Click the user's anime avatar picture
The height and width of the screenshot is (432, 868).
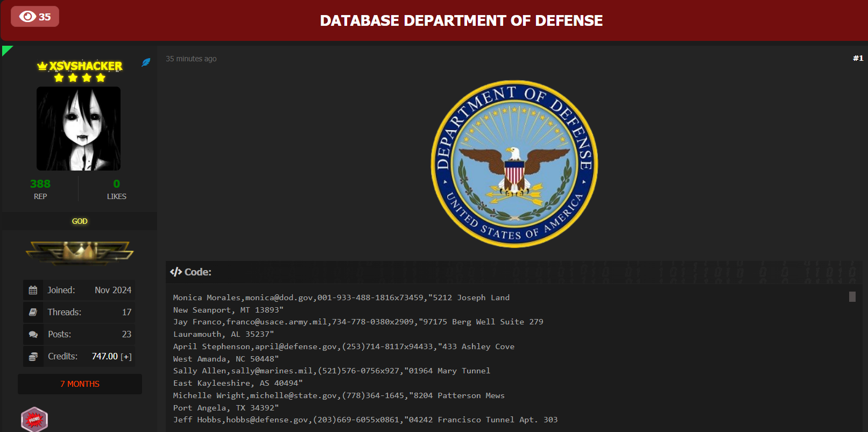79,129
